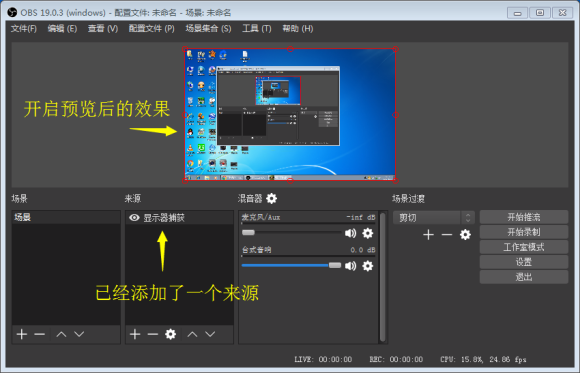Click the OBS logo in title bar
Viewport: 580px width, 373px height.
12,12
